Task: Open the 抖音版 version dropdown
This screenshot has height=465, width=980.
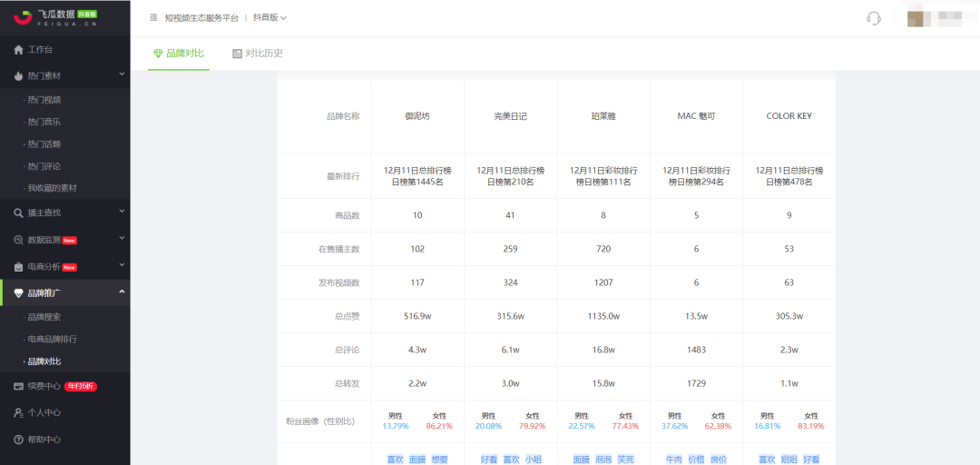Action: coord(269,18)
